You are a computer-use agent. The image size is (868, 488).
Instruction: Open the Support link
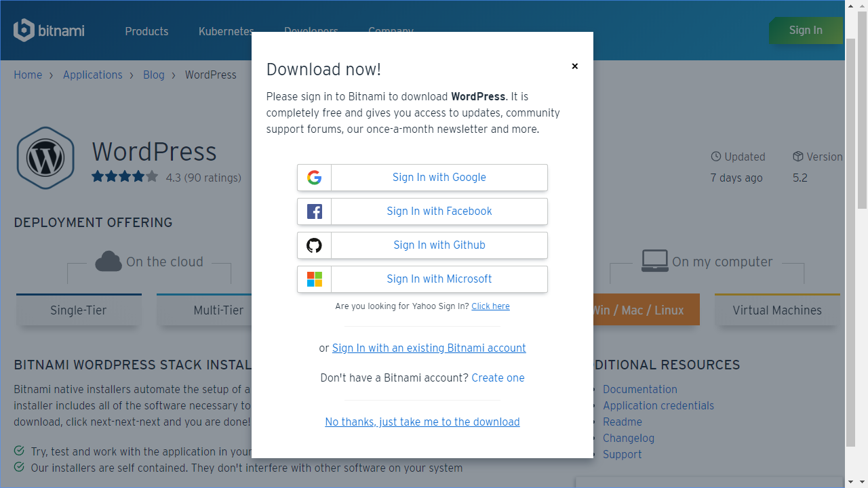click(x=623, y=454)
